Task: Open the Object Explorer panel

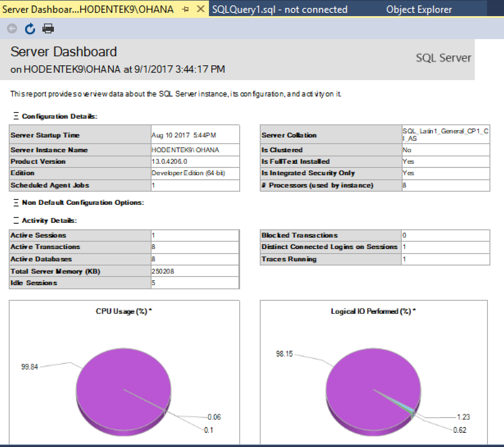Action: [x=419, y=9]
